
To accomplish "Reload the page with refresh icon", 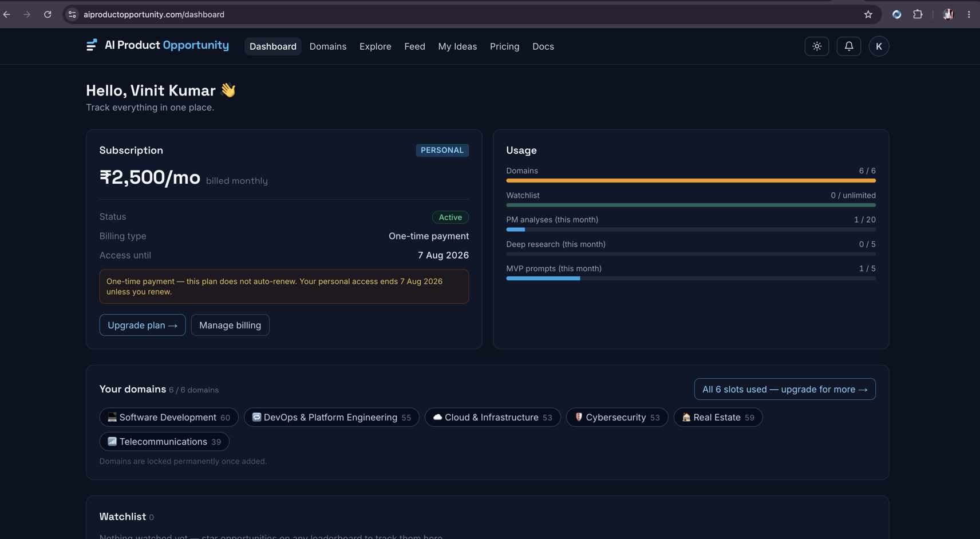I will (48, 14).
